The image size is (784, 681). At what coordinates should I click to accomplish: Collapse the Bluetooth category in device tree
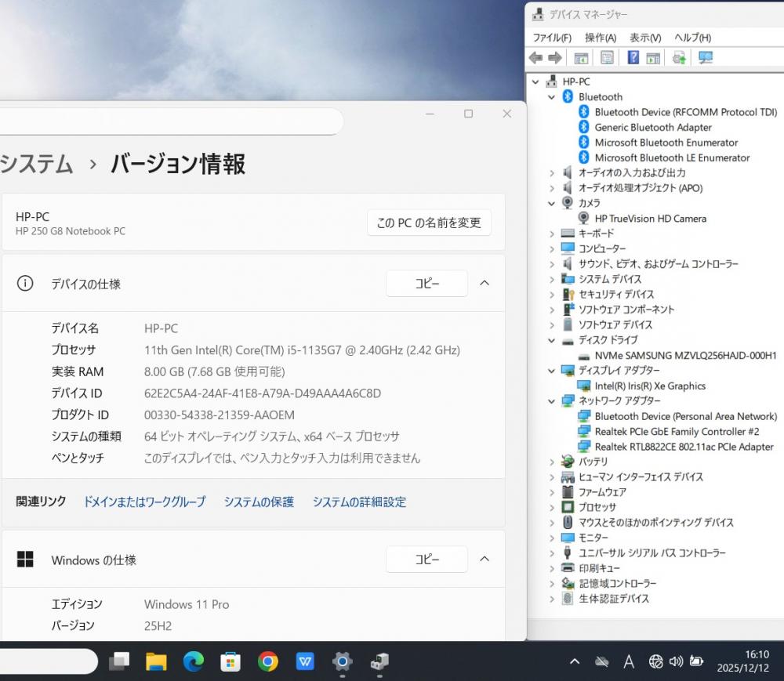(x=551, y=97)
